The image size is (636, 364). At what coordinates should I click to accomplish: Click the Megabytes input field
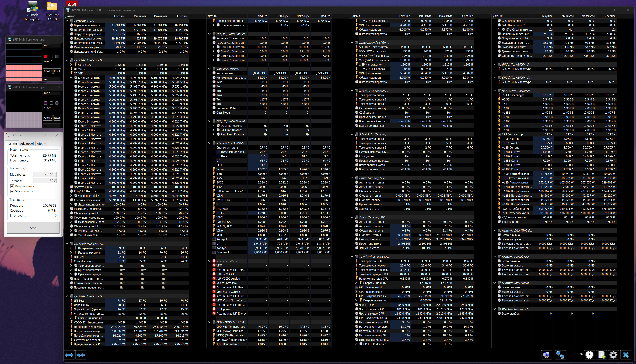click(44, 174)
